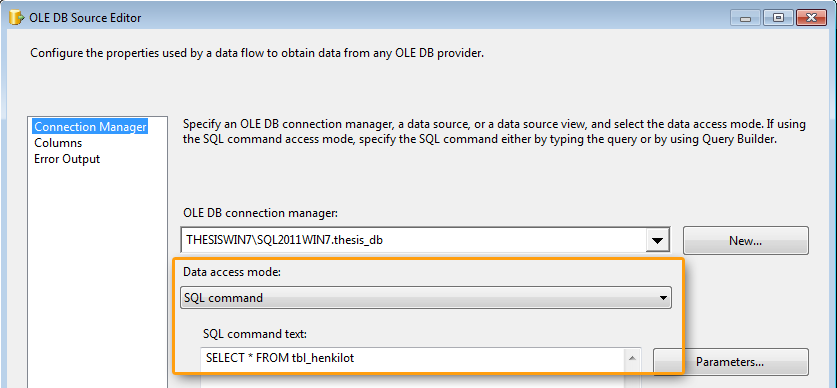Close the OLE DB Source Editor dialog
The width and height of the screenshot is (837, 388).
coord(811,18)
